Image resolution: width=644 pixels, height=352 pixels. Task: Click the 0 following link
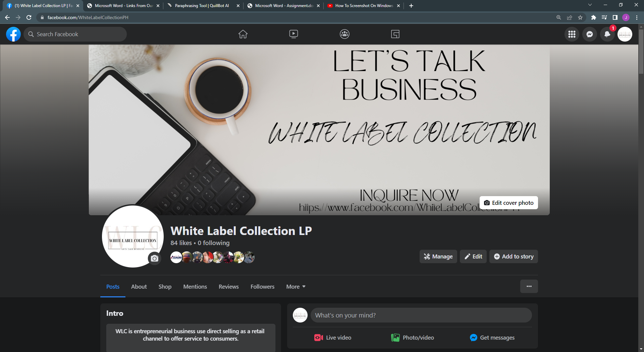(x=214, y=243)
